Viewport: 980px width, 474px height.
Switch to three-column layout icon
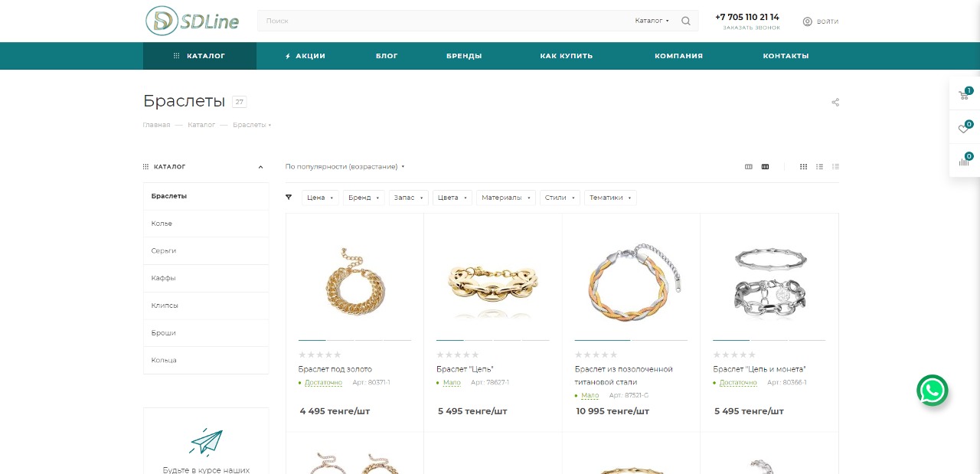point(749,166)
